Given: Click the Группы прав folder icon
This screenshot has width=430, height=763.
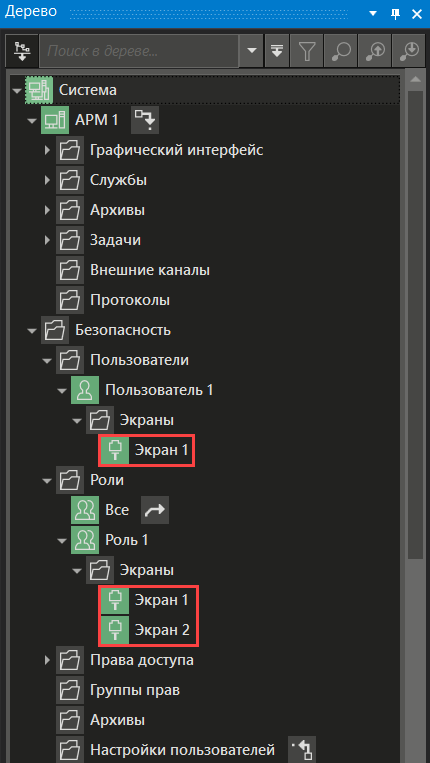Looking at the screenshot, I should pyautogui.click(x=70, y=690).
